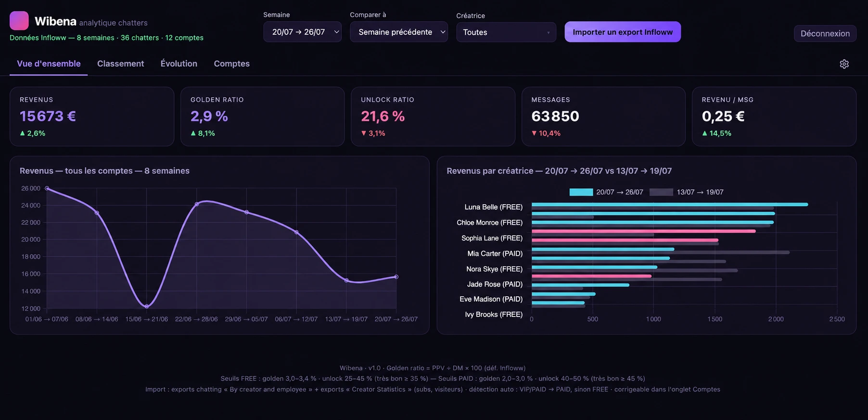Screen dimensions: 868x420
Task: Open the Créatrice Toutes dropdown
Action: point(506,32)
